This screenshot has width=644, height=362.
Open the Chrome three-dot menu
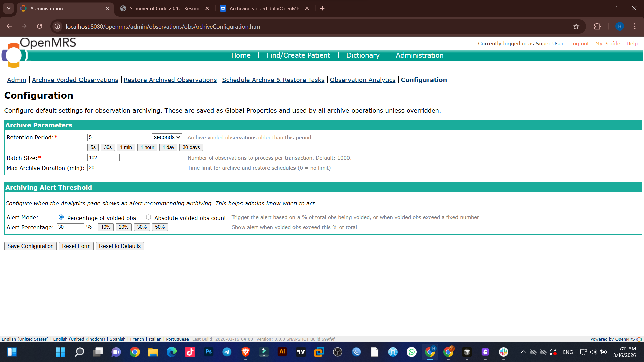coord(635,26)
